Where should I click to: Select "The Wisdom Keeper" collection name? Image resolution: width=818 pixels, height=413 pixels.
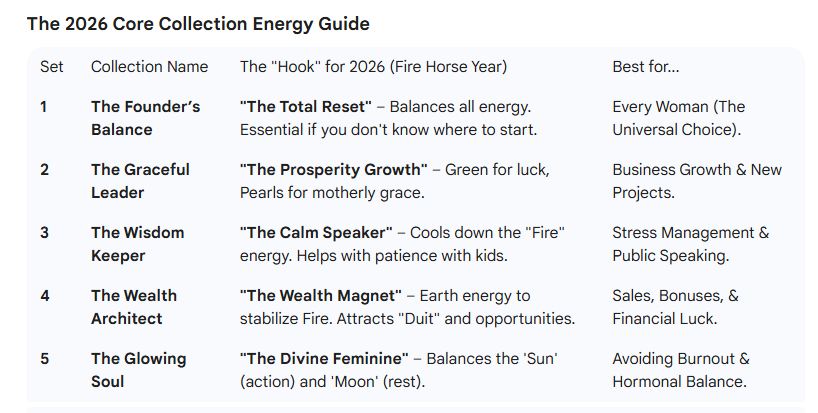click(x=137, y=244)
